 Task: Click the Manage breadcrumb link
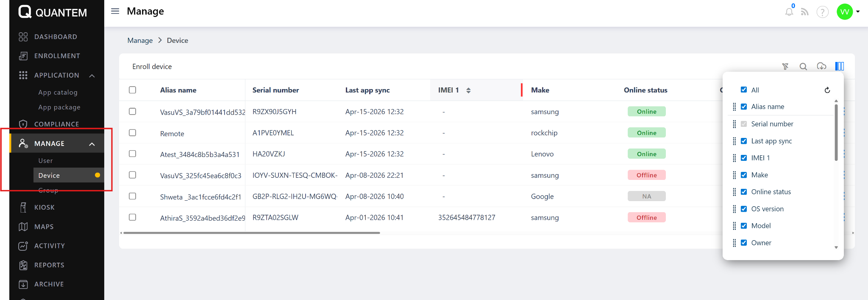coord(140,40)
